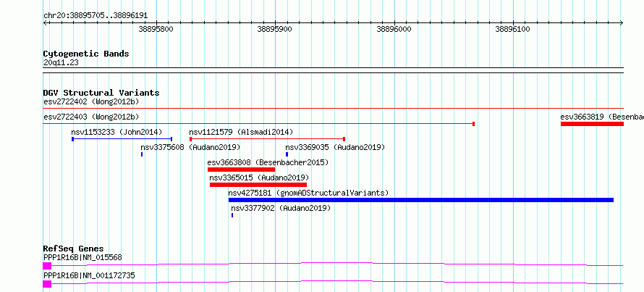Click the RefSeq Genes track title
644x292 pixels.
click(74, 249)
